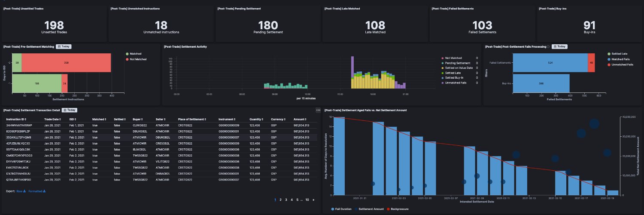Toggle Settlement Amount series in Aged Fails legend
The width and height of the screenshot is (644, 215).
point(369,209)
